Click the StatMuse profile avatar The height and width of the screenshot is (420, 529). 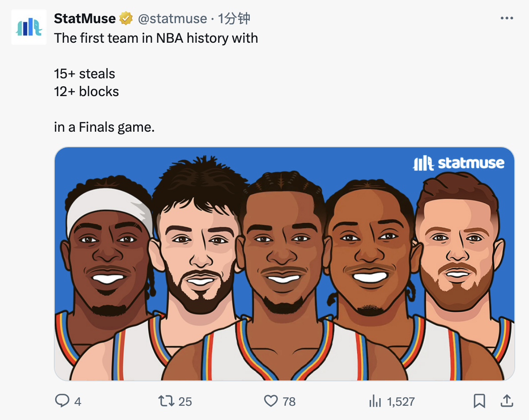(x=29, y=27)
